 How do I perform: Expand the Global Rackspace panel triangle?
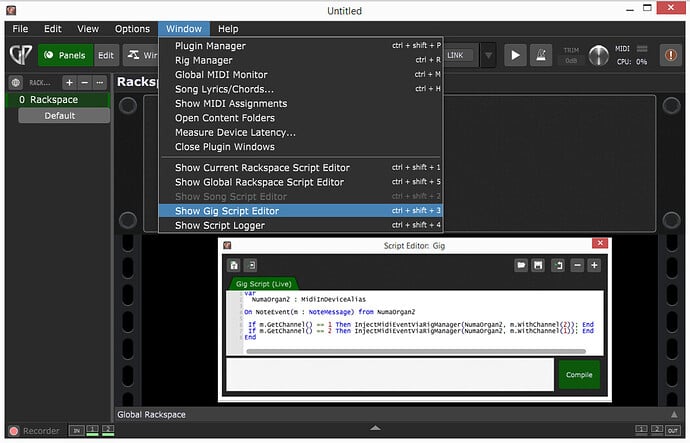click(674, 414)
